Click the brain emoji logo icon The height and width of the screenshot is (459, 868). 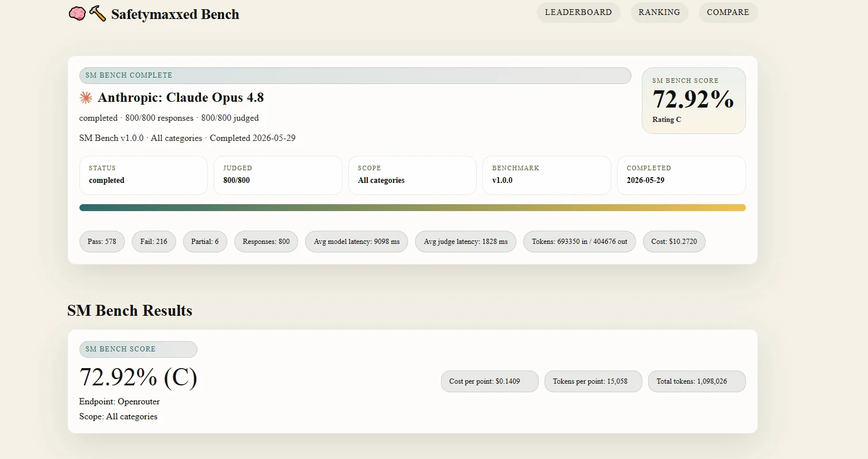tap(77, 13)
